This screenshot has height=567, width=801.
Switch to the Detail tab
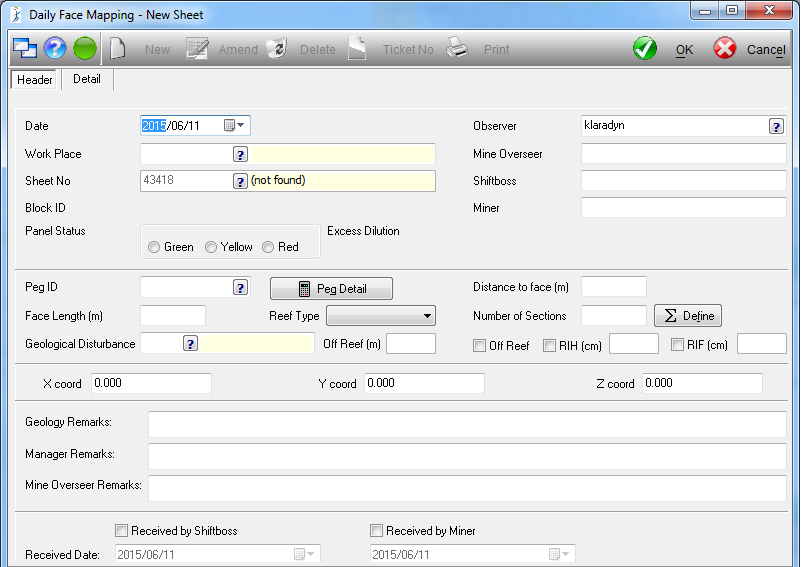point(87,79)
